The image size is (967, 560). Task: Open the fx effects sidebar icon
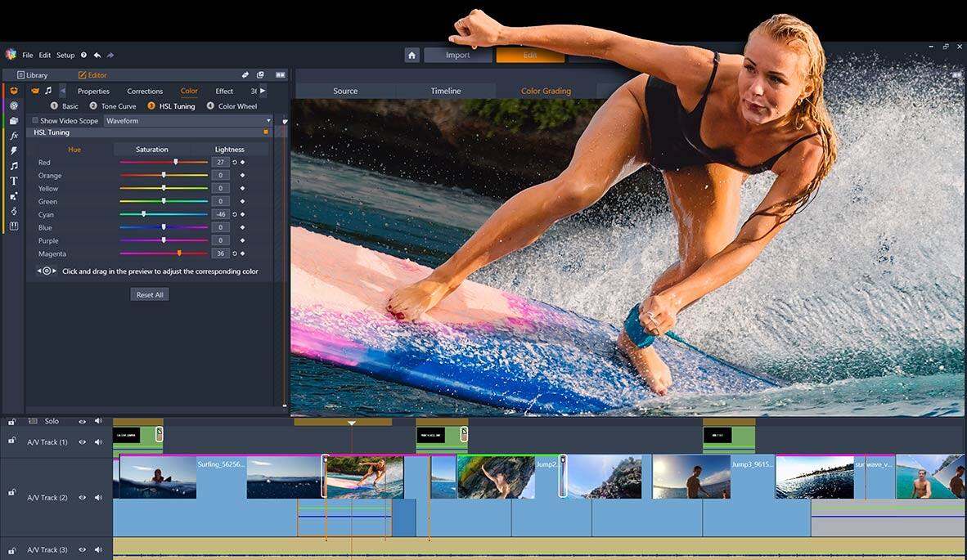14,136
